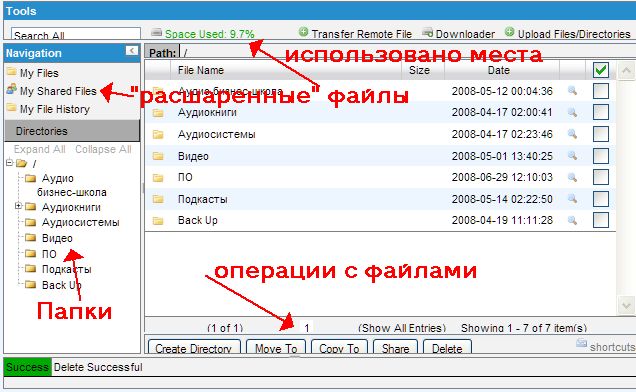Click the shortcuts keyboard icon
This screenshot has height=392, width=636.
click(x=581, y=343)
